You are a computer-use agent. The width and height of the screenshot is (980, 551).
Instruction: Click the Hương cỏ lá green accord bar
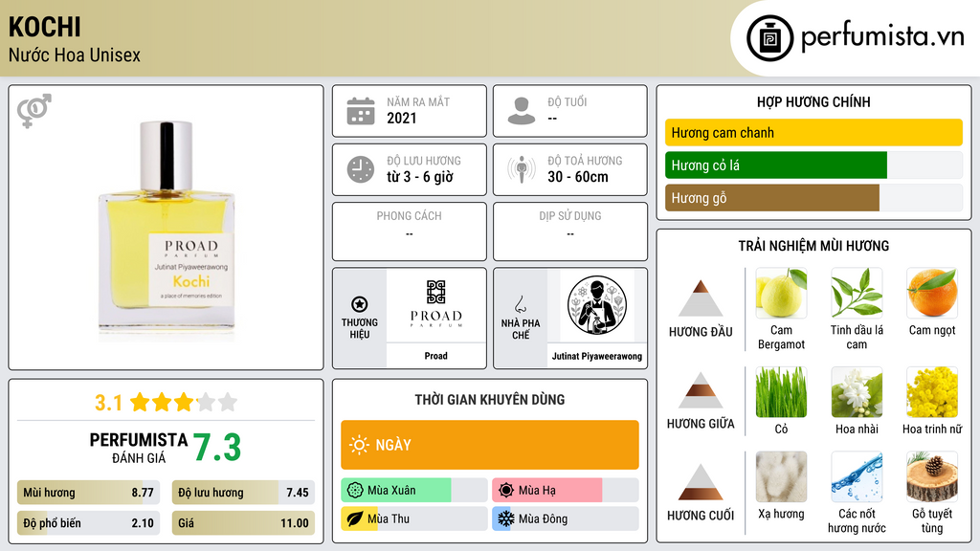coord(813,165)
